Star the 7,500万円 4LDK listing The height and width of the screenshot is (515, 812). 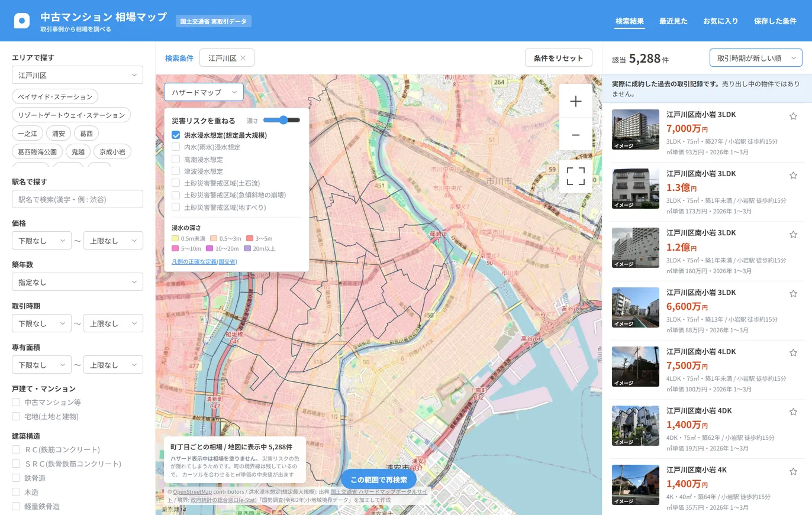(x=793, y=352)
